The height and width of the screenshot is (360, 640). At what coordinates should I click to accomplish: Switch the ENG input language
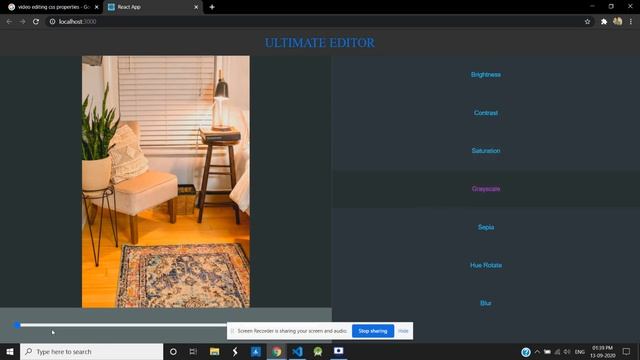pos(580,352)
